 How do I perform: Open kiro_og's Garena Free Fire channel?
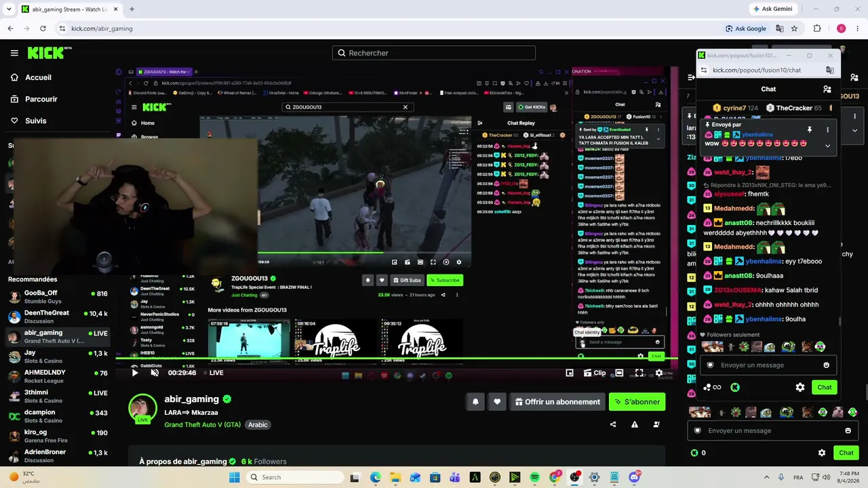point(58,436)
